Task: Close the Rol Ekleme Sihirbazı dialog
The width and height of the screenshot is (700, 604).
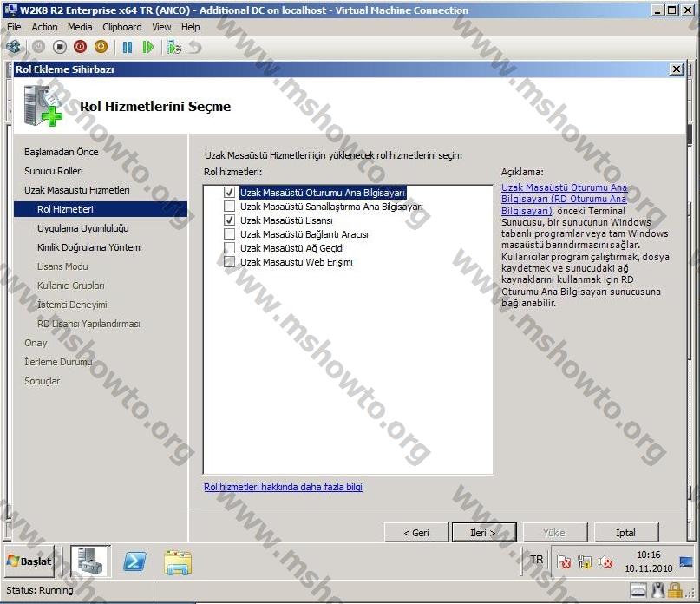Action: 677,69
